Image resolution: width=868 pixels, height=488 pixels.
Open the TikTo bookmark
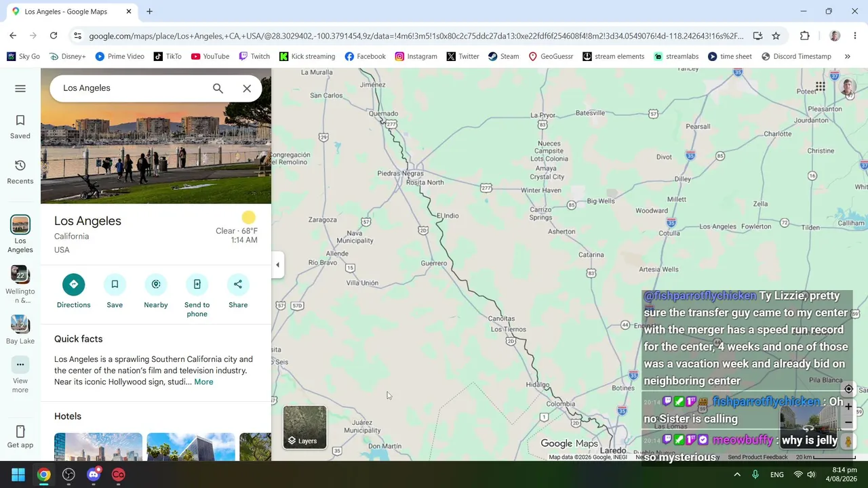[167, 56]
